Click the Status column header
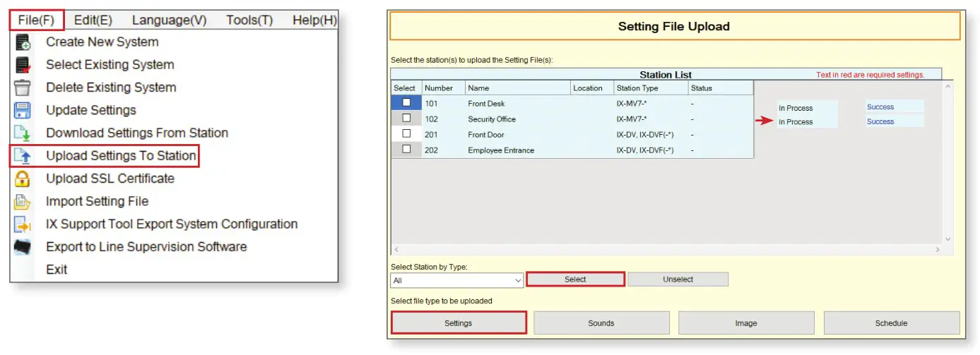Image resolution: width=980 pixels, height=355 pixels. tap(721, 88)
